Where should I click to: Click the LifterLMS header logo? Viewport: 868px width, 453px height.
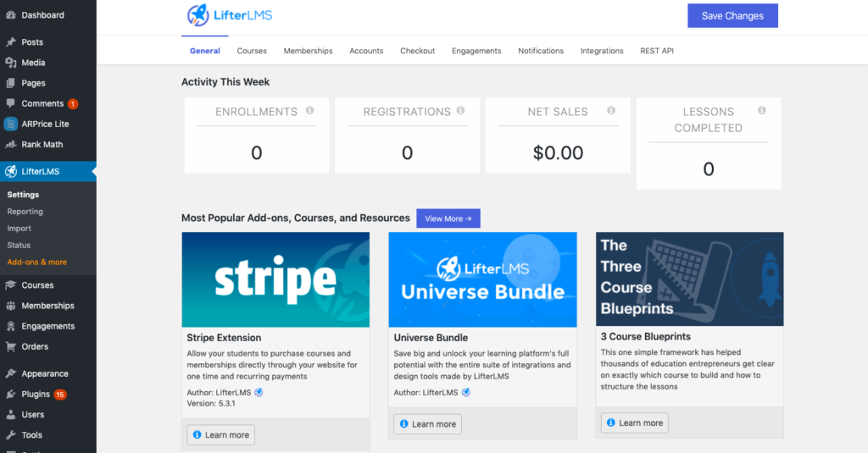point(230,15)
